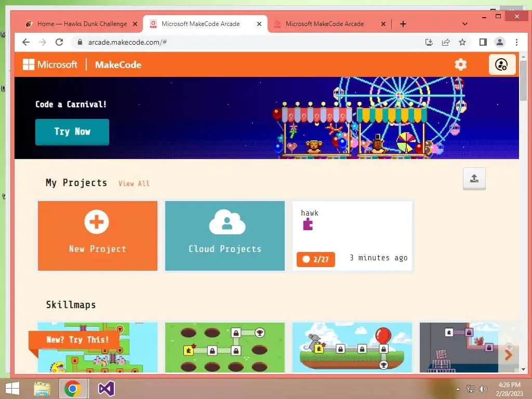The height and width of the screenshot is (399, 532).
Task: Close the active MakeCode Arcade tab
Action: point(259,24)
